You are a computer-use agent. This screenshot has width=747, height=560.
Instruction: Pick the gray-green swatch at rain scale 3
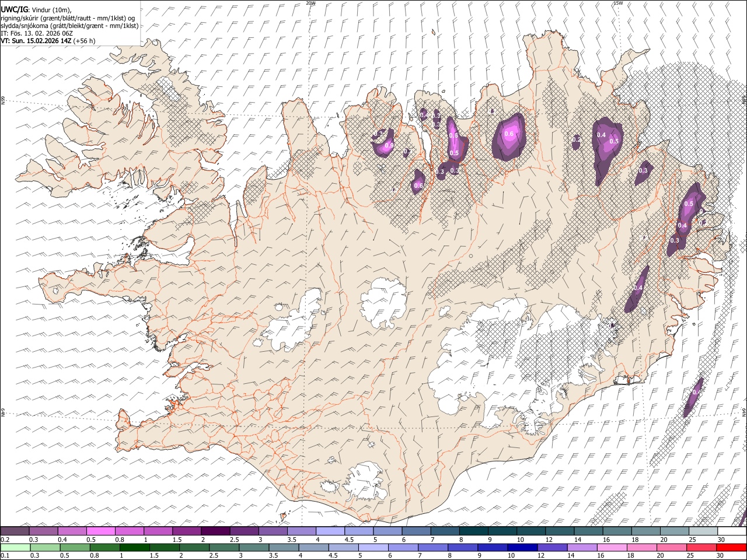pyautogui.click(x=254, y=547)
